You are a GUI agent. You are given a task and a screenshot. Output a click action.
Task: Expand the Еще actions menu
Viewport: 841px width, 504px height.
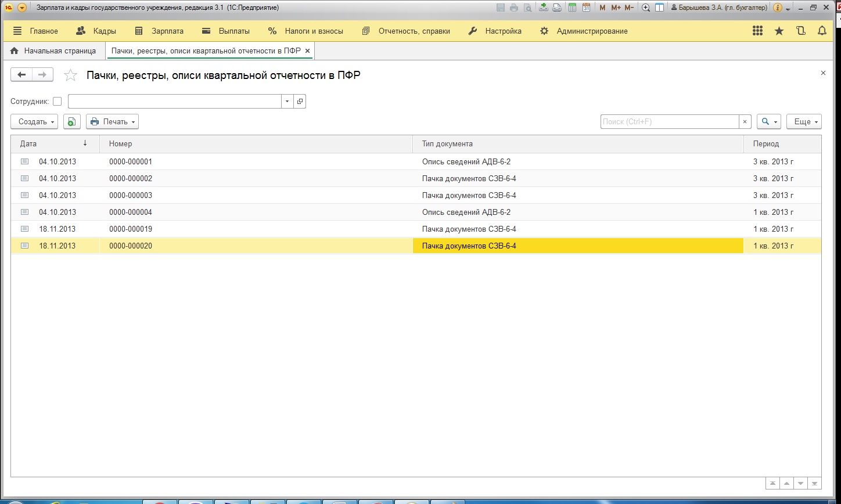[804, 121]
